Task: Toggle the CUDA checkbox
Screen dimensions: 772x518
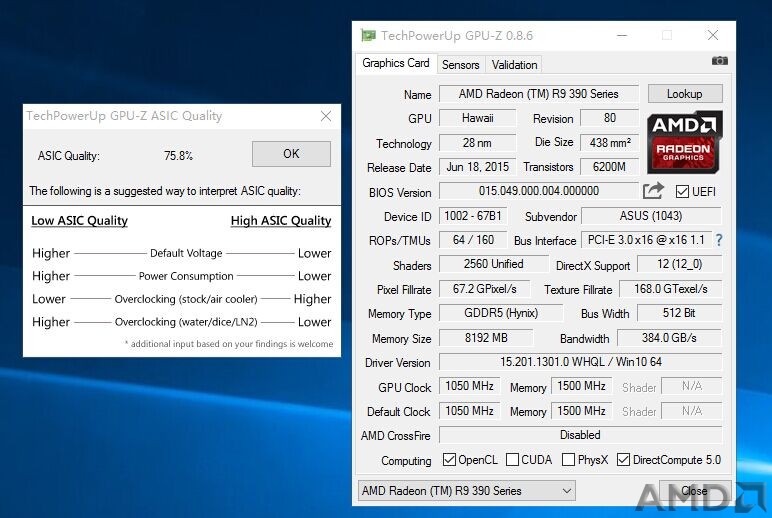Action: 512,459
